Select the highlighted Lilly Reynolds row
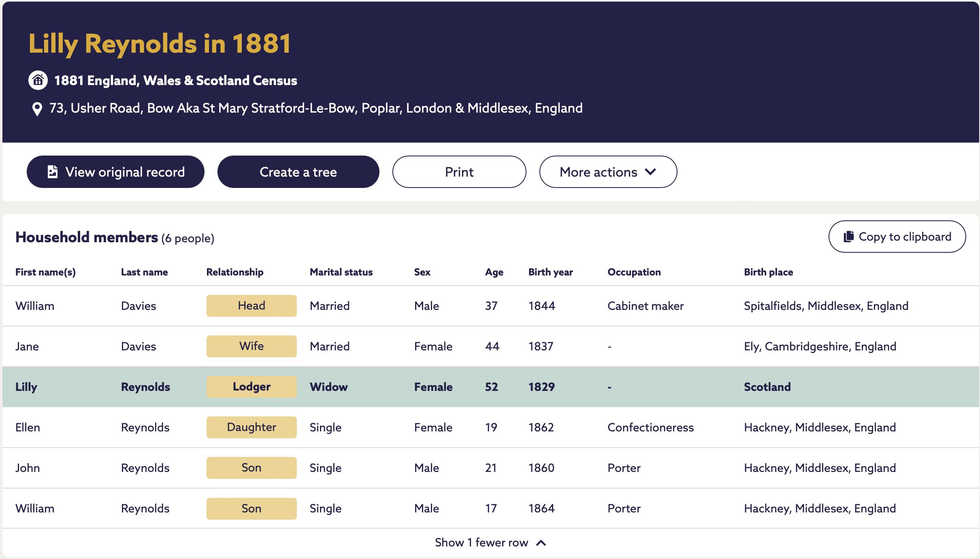The width and height of the screenshot is (980, 559). (x=490, y=387)
